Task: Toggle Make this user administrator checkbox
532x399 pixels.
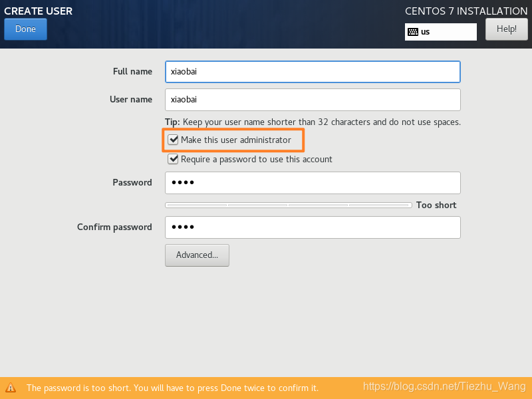Action: (x=173, y=140)
